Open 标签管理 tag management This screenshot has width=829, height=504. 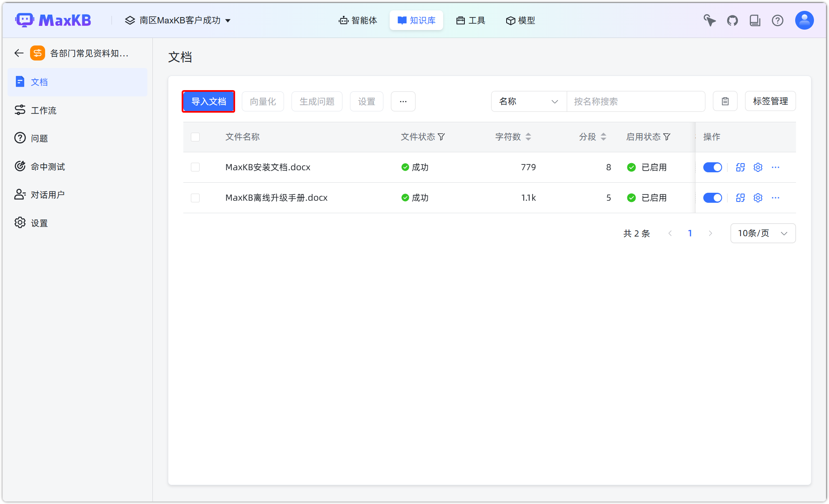[x=770, y=101]
